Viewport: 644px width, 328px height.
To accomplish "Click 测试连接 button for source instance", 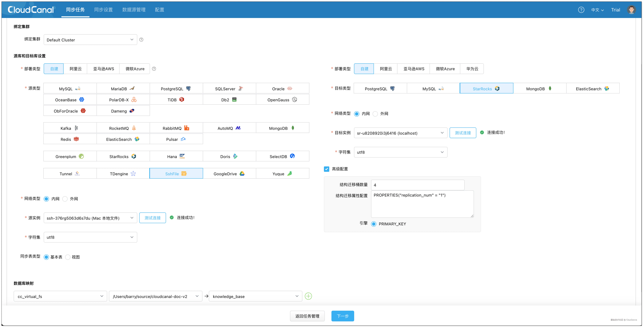I will pos(152,218).
